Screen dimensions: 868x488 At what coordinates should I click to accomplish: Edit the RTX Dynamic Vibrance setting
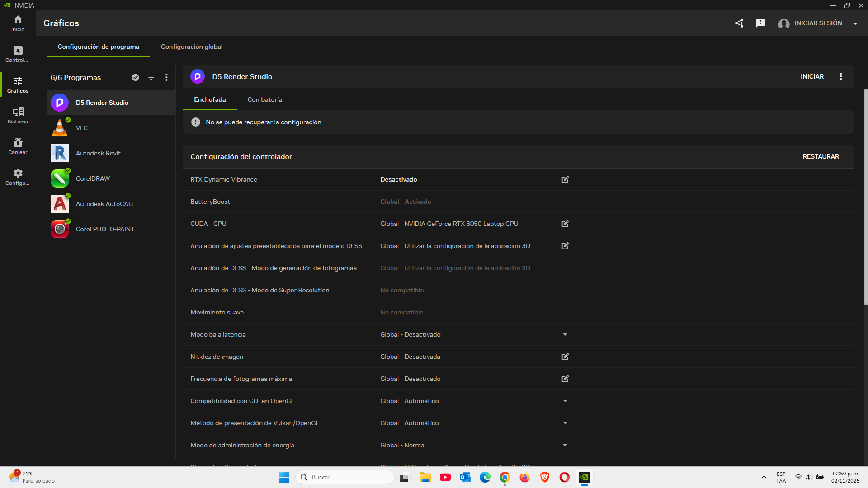[x=565, y=179]
